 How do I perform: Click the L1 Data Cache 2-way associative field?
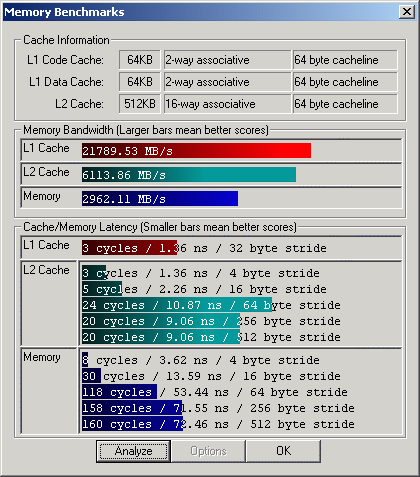tap(227, 82)
